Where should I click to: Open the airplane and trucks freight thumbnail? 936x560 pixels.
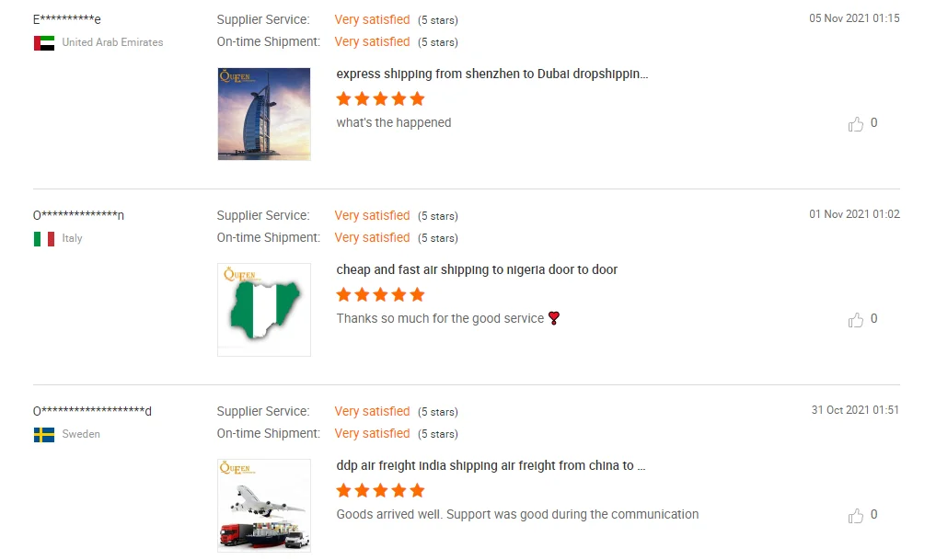pyautogui.click(x=264, y=506)
